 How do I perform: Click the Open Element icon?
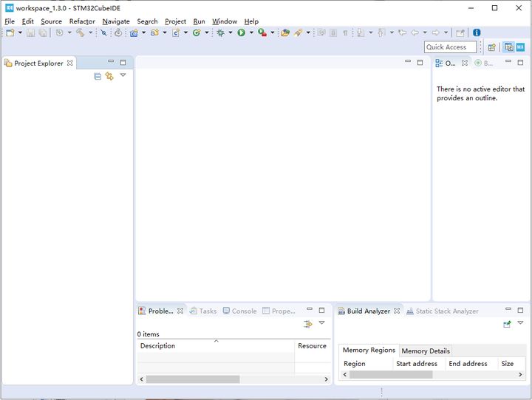coord(285,33)
